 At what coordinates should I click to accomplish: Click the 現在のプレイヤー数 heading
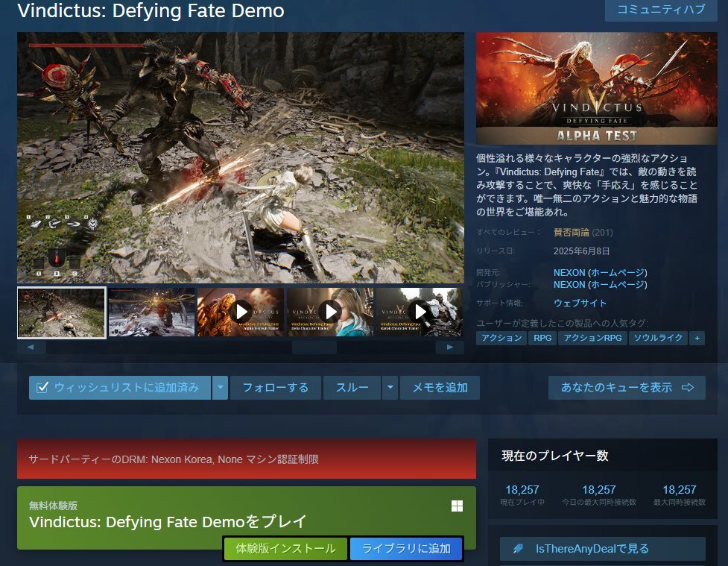coord(555,456)
